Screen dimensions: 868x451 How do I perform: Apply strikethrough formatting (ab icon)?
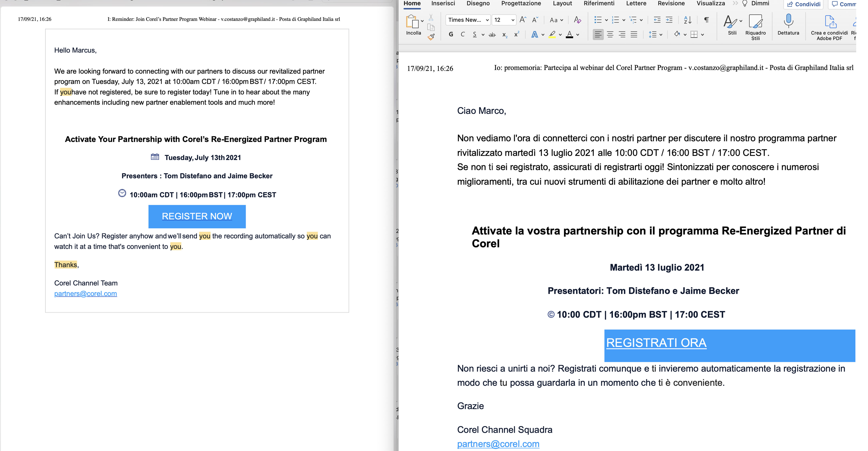pyautogui.click(x=492, y=34)
